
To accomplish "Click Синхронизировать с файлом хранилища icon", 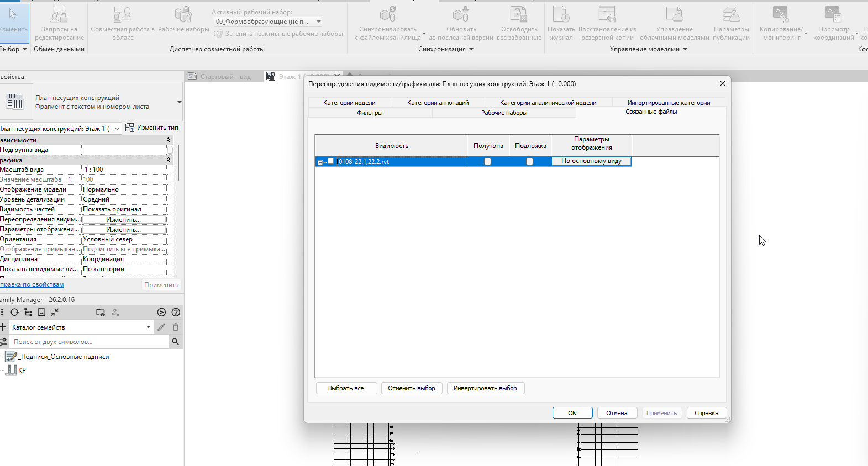I will click(388, 14).
